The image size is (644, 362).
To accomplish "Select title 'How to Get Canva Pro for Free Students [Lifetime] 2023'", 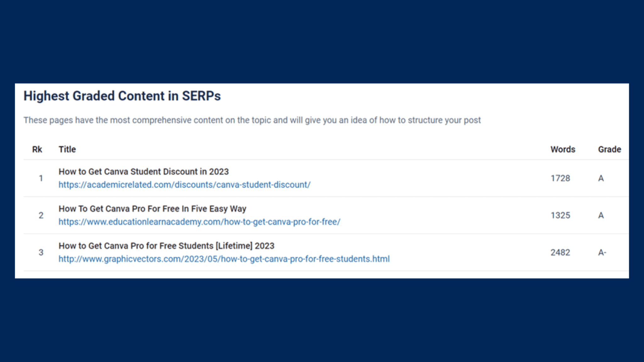I will point(167,246).
